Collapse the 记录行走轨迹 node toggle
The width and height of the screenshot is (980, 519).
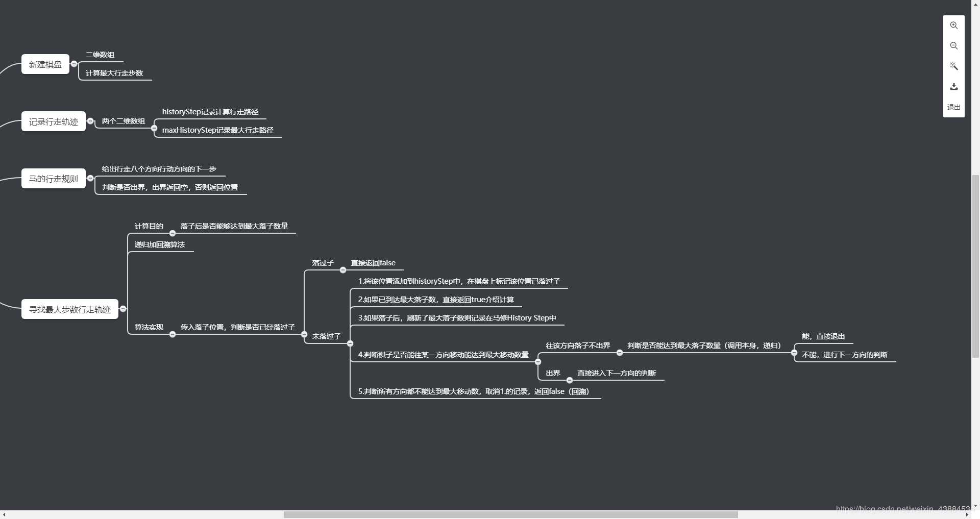click(x=90, y=121)
